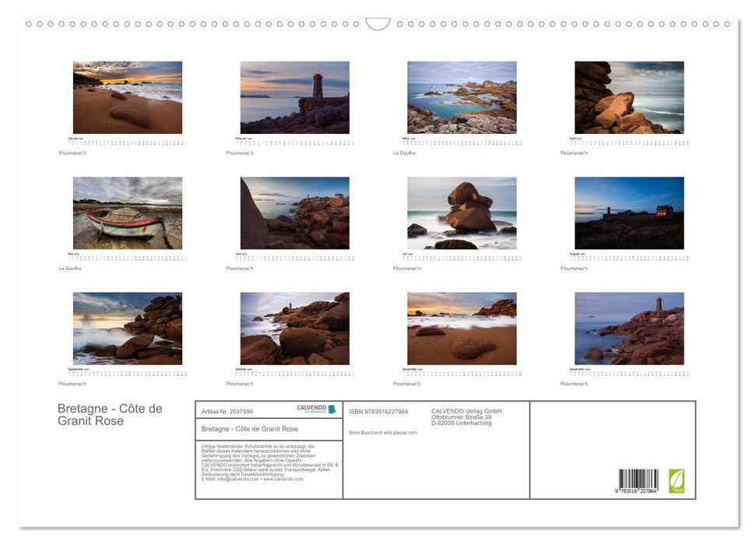Select the Dezember lighthouse coastline image
This screenshot has width=756, height=545.
[x=628, y=328]
